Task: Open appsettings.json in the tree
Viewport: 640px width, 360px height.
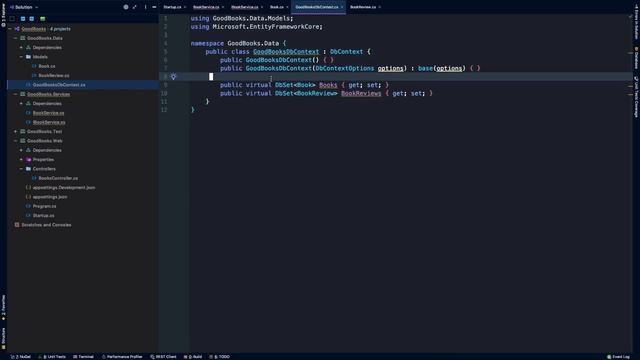Action: click(50, 197)
